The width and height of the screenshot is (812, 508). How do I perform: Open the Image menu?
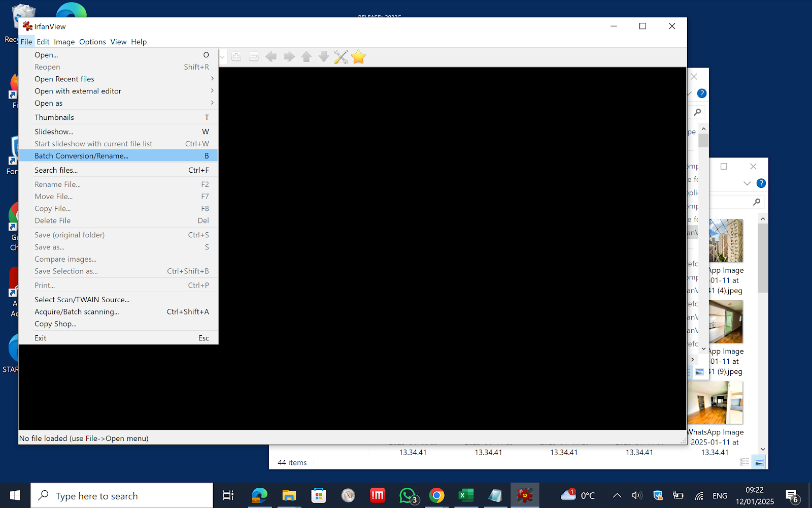coord(64,42)
